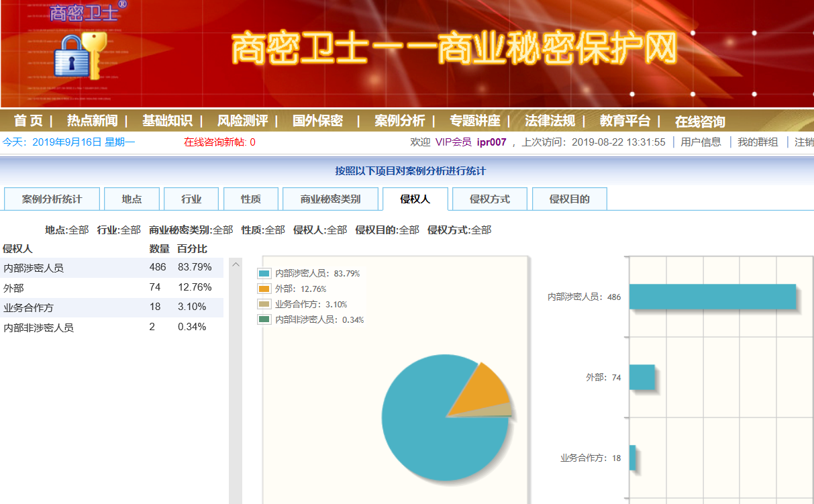Click the count cell 486
The width and height of the screenshot is (814, 504).
tap(158, 267)
